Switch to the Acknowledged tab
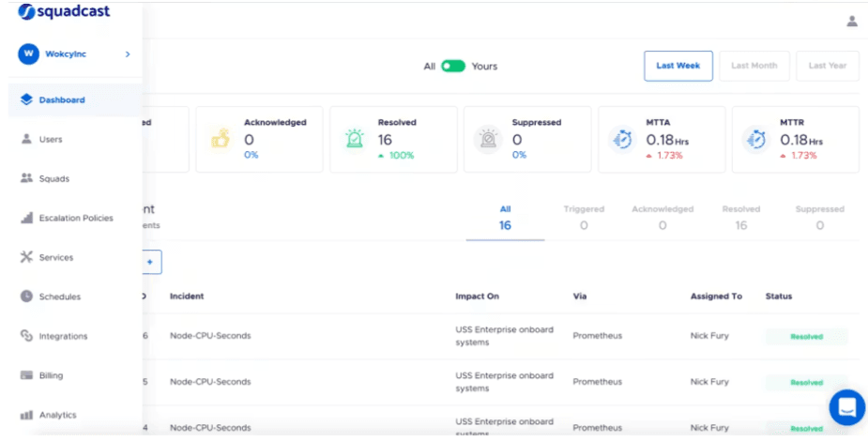 click(x=662, y=218)
